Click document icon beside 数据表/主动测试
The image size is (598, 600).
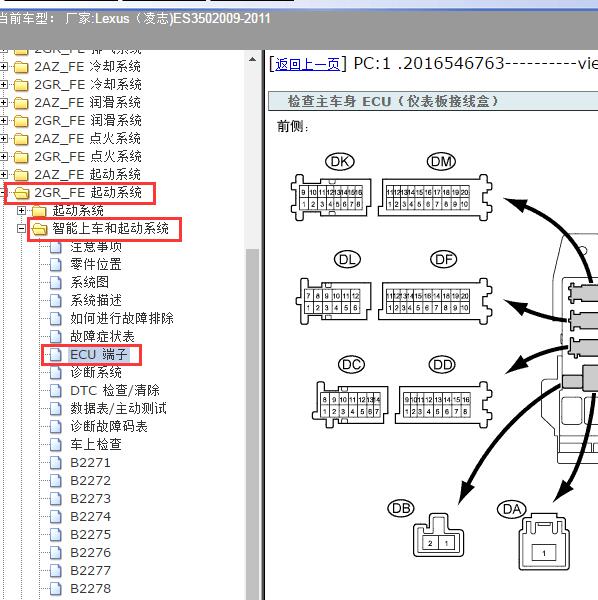pyautogui.click(x=56, y=409)
